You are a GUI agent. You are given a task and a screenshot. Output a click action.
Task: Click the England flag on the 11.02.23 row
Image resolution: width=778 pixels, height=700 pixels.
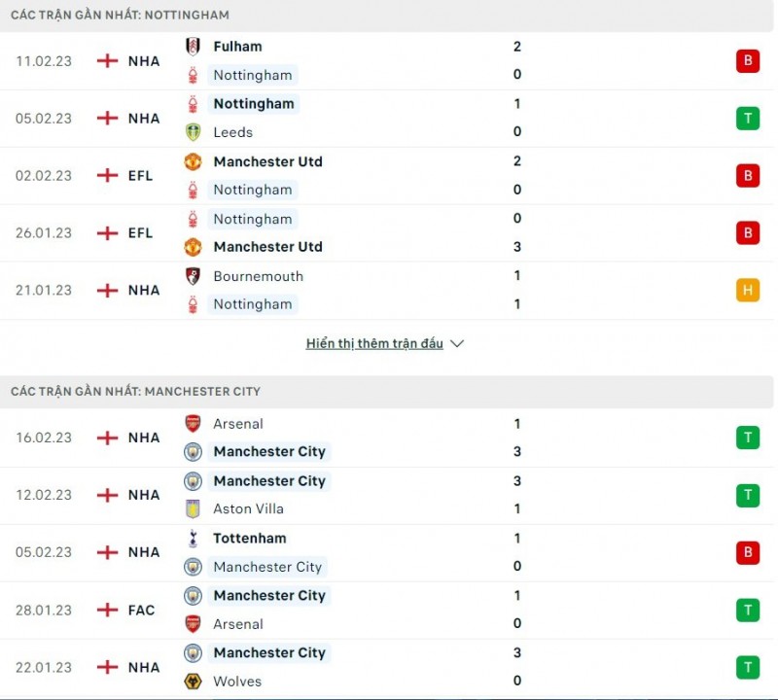pyautogui.click(x=107, y=60)
